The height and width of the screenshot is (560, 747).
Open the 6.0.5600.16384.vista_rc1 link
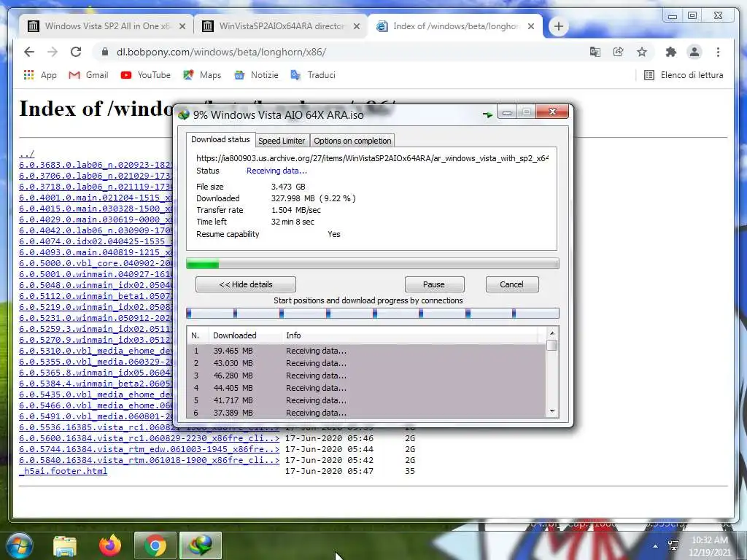149,438
